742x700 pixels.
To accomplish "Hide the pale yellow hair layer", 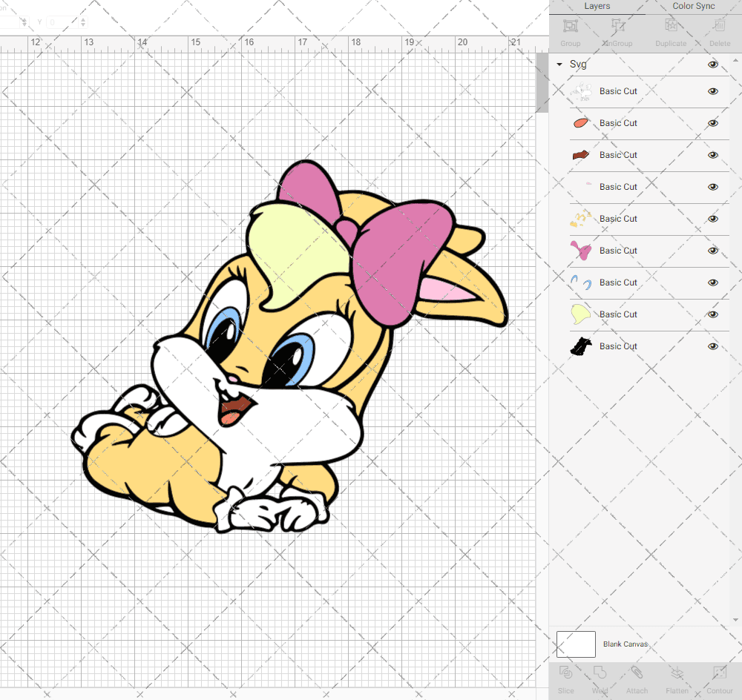I will tap(712, 314).
